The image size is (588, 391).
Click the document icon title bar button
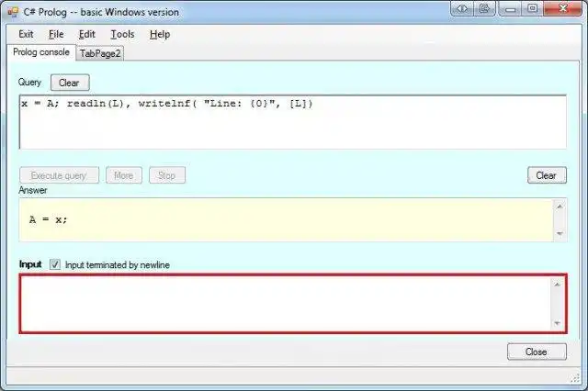coord(485,8)
